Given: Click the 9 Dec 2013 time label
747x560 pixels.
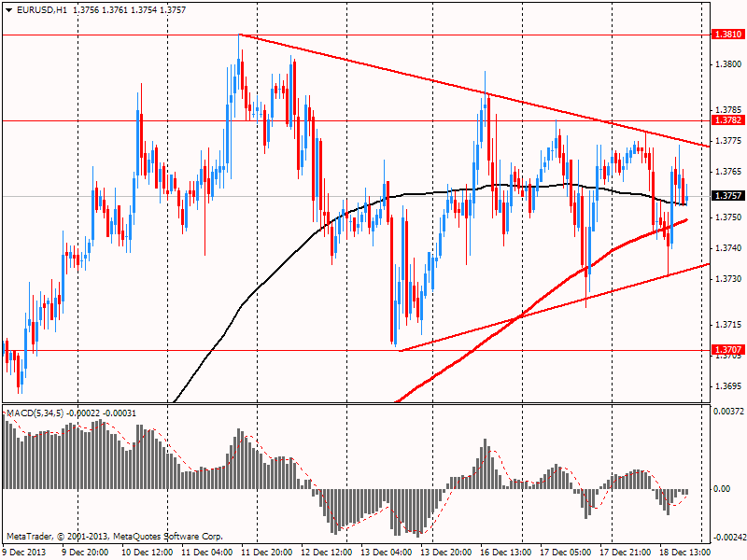Looking at the screenshot, I should 25,553.
